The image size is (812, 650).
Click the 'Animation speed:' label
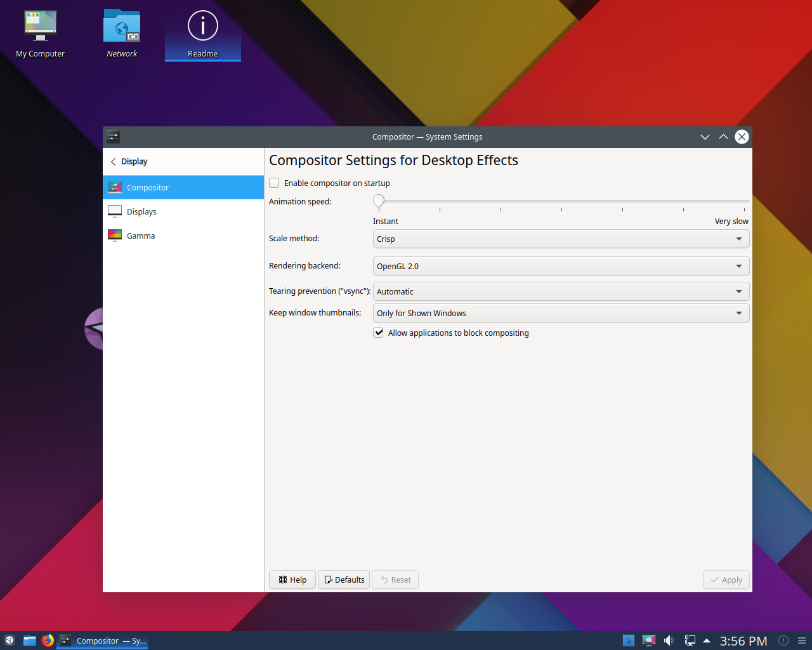tap(300, 201)
